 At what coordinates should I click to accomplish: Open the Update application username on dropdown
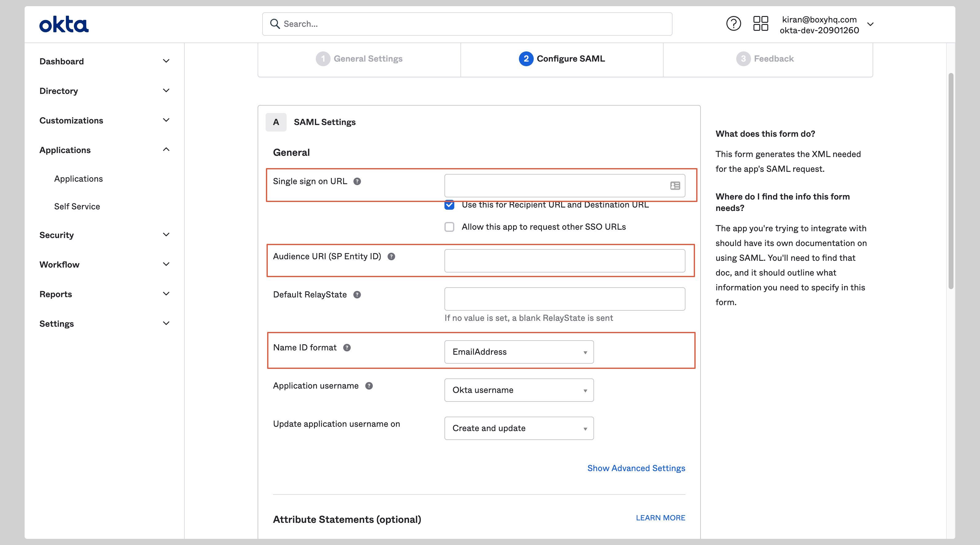(519, 428)
